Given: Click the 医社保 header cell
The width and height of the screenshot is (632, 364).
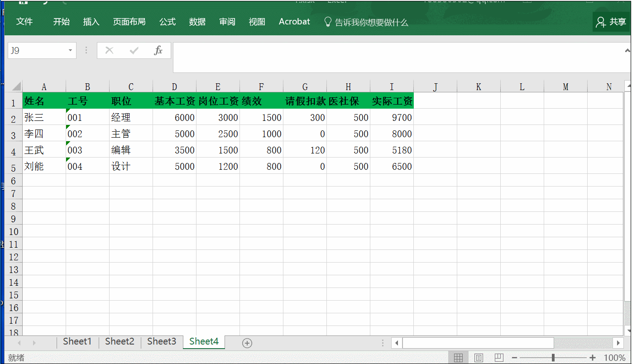Looking at the screenshot, I should click(x=348, y=101).
